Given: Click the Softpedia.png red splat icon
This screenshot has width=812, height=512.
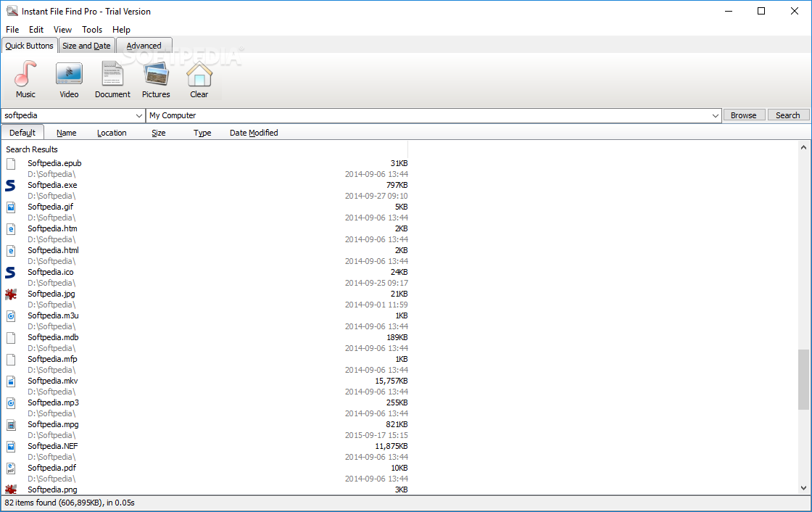Looking at the screenshot, I should point(11,490).
